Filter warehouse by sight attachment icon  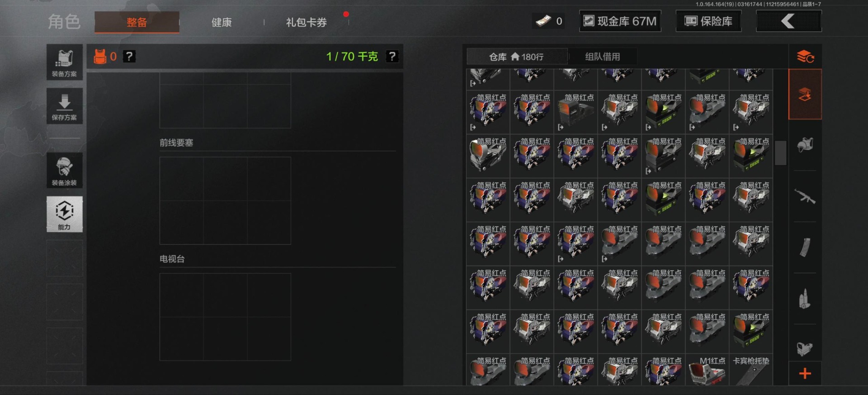coord(805,348)
